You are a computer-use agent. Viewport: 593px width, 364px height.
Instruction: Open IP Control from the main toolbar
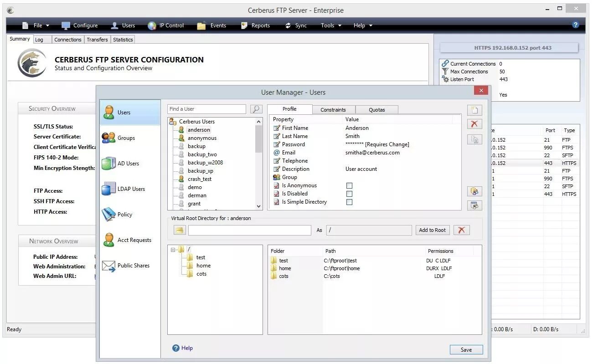(166, 26)
